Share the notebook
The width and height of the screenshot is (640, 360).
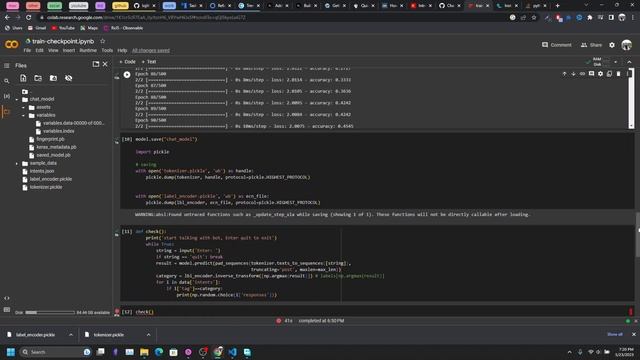(x=591, y=45)
